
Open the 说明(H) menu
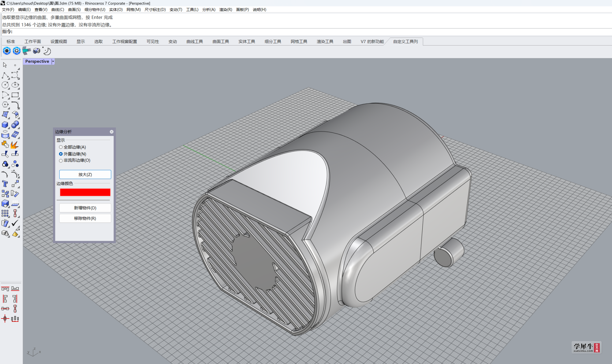(x=259, y=9)
